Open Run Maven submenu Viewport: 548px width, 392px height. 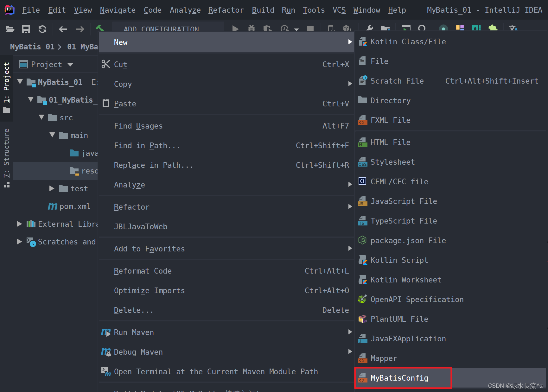click(226, 332)
